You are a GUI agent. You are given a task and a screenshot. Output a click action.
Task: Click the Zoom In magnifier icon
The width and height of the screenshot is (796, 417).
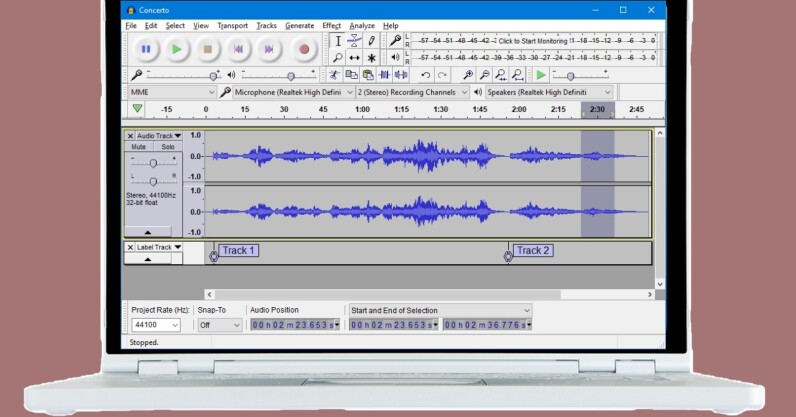467,75
